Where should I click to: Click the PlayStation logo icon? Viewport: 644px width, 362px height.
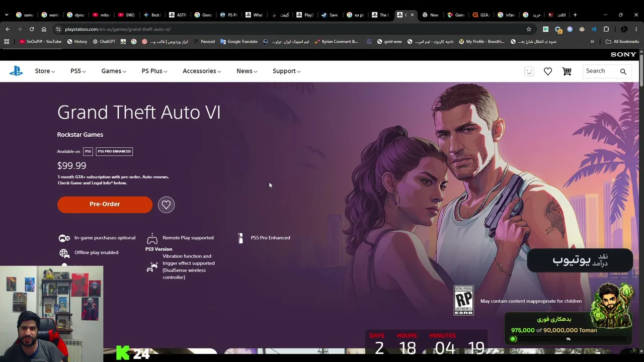click(16, 71)
